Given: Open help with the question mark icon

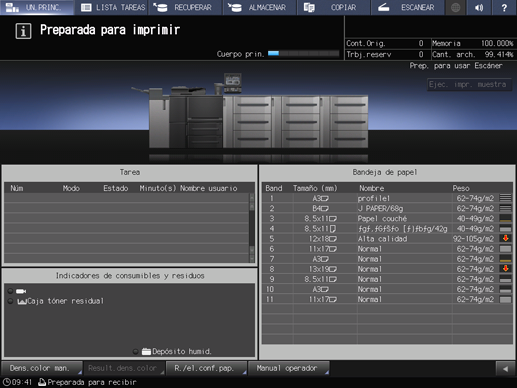Looking at the screenshot, I should point(504,7).
